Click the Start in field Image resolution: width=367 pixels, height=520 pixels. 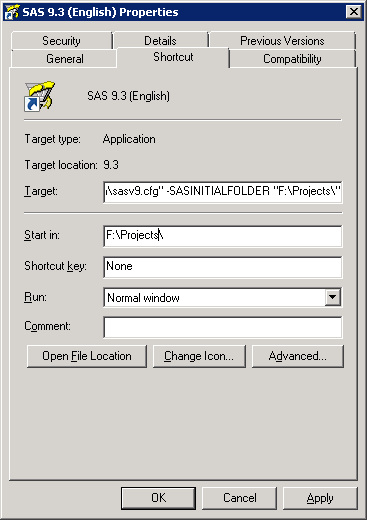pos(223,236)
